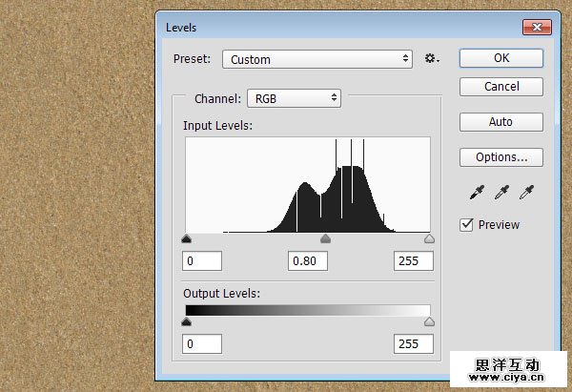
Task: Open the preset options gear menu
Action: [x=432, y=58]
